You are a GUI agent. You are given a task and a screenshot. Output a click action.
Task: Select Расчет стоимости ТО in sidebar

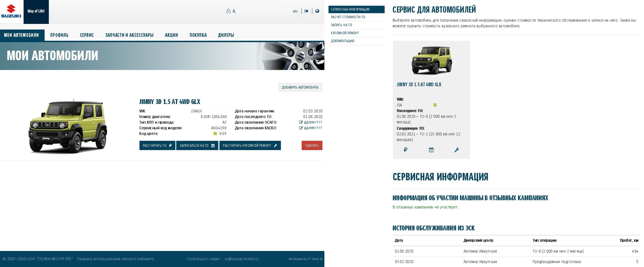click(348, 17)
